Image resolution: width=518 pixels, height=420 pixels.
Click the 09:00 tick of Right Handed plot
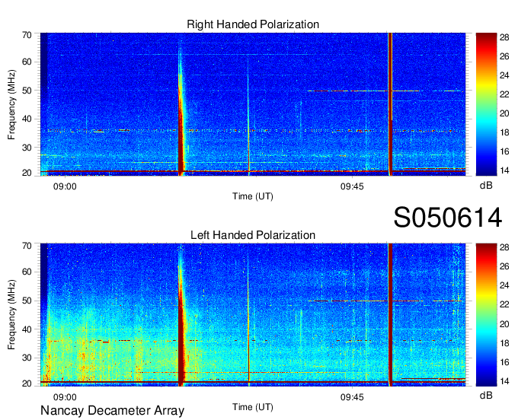tap(65, 186)
